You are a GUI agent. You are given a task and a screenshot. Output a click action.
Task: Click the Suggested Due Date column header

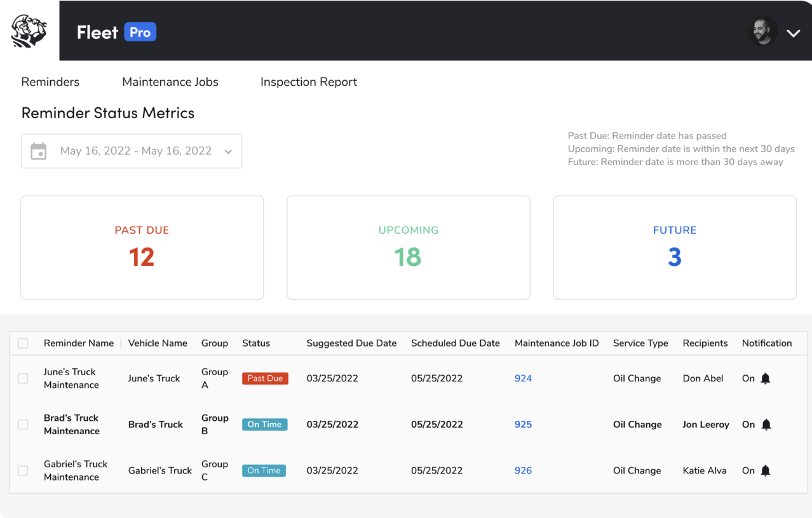tap(351, 343)
